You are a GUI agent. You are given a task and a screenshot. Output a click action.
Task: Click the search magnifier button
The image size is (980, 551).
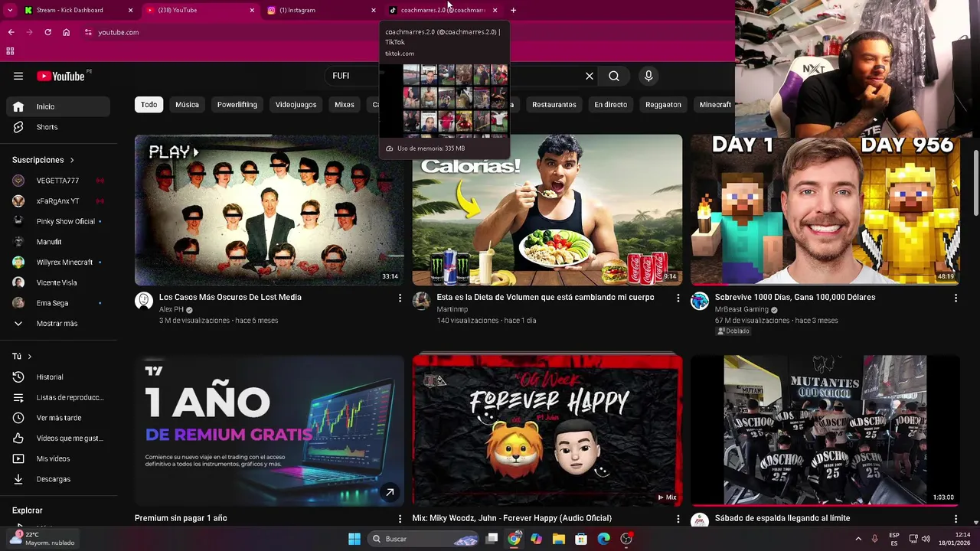click(614, 76)
